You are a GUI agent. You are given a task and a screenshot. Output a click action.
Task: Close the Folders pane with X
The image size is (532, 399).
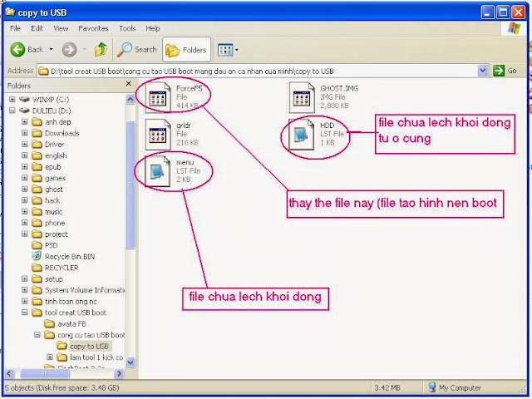pos(129,83)
